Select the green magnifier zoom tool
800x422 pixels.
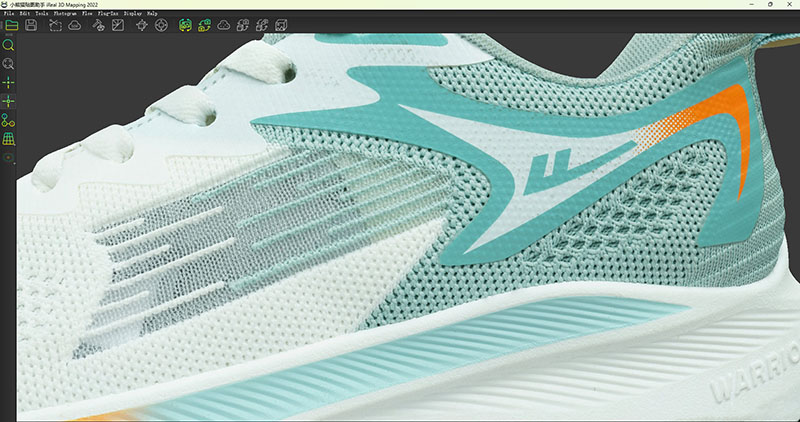click(x=8, y=45)
